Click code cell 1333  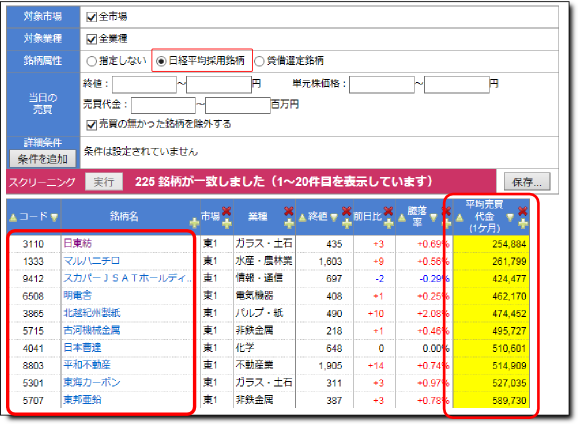click(33, 261)
